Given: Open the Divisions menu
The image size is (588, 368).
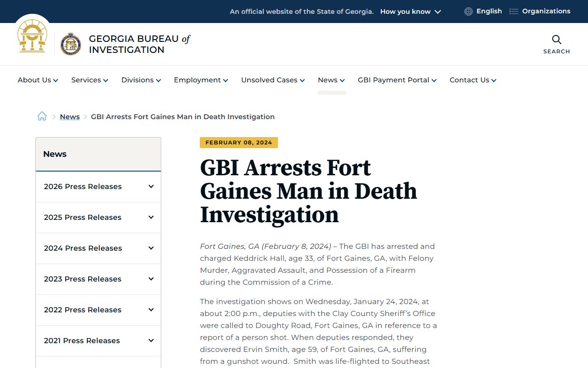Looking at the screenshot, I should [141, 80].
